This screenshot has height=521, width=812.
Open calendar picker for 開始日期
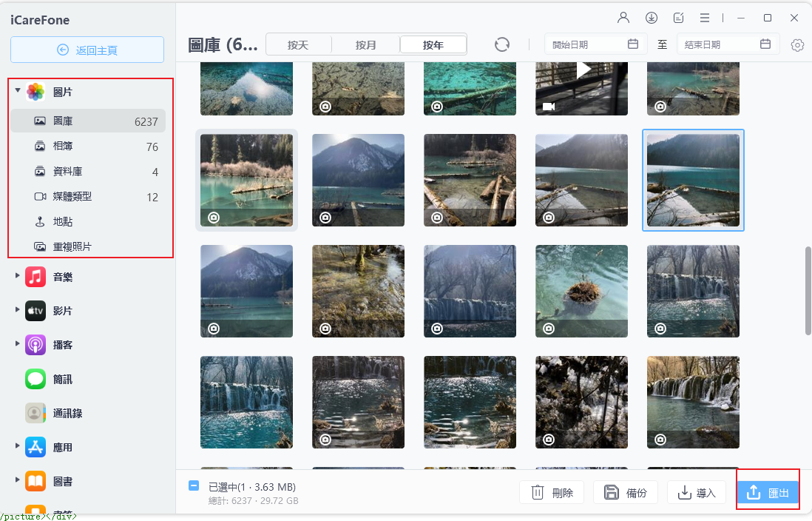[633, 44]
